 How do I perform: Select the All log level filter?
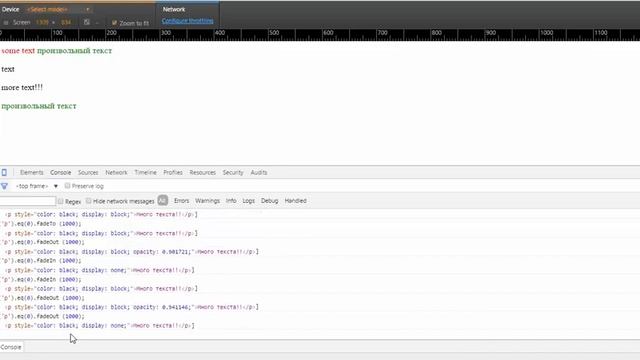point(162,200)
